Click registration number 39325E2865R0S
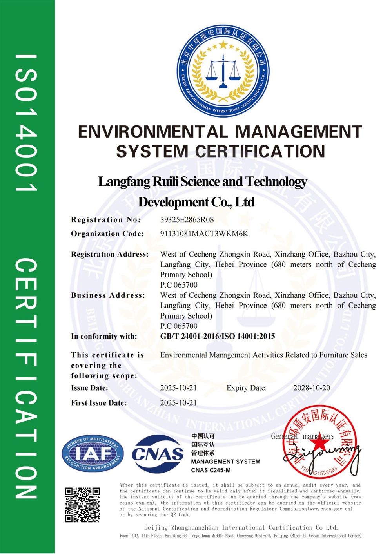The width and height of the screenshot is (392, 554). click(x=187, y=219)
